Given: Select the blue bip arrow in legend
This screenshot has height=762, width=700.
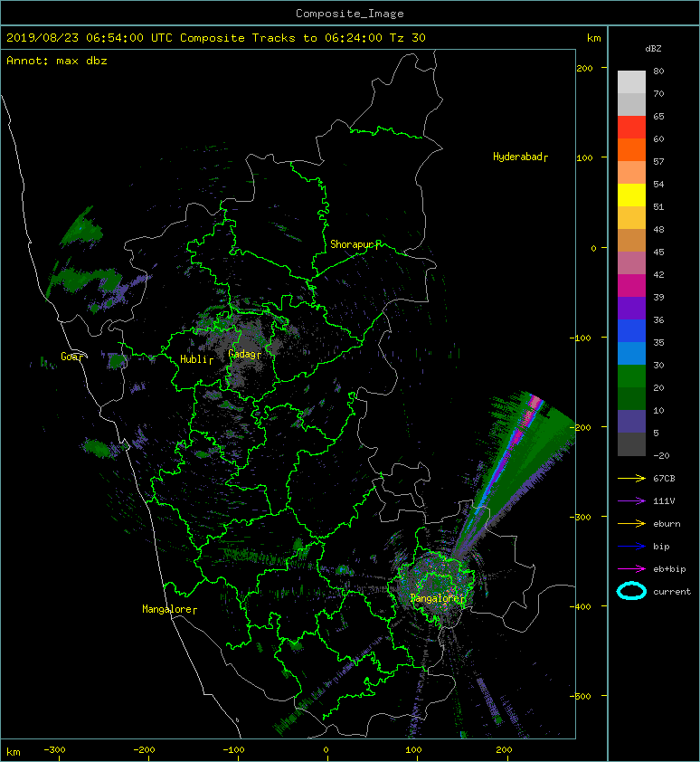Looking at the screenshot, I should pyautogui.click(x=631, y=547).
